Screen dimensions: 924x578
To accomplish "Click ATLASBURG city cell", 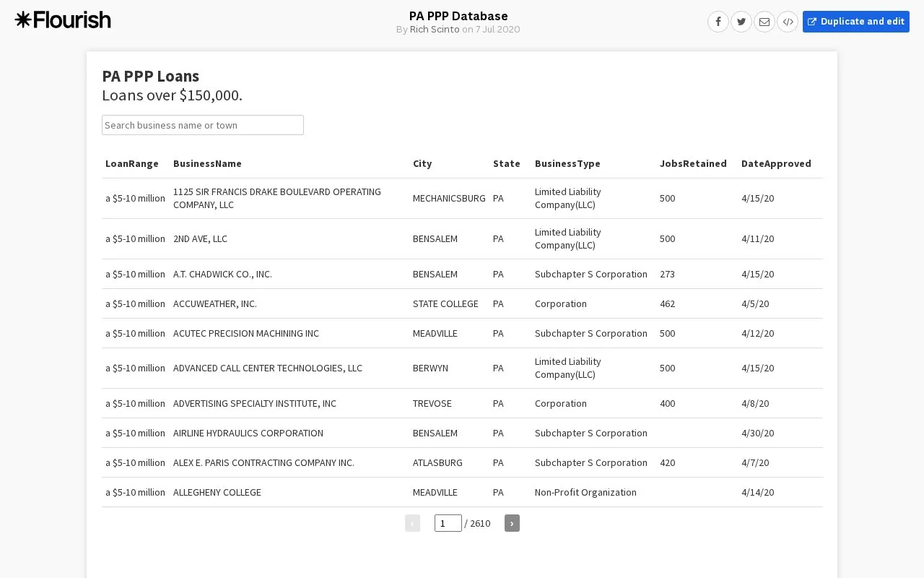I will click(437, 462).
